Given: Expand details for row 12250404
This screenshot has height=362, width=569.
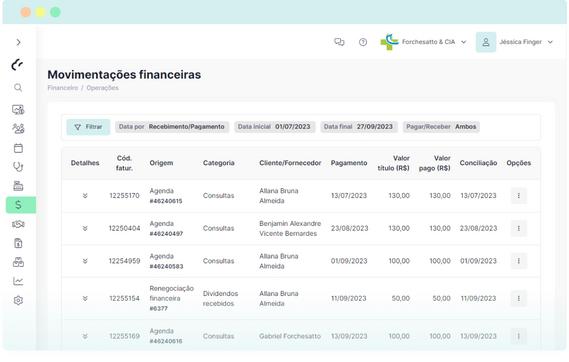Looking at the screenshot, I should click(x=85, y=229).
